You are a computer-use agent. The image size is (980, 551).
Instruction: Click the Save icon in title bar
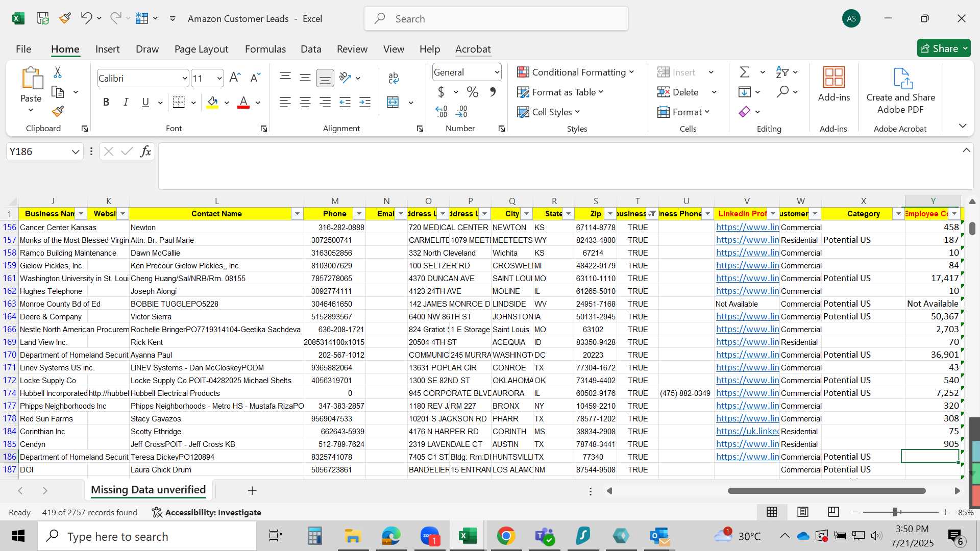click(43, 18)
